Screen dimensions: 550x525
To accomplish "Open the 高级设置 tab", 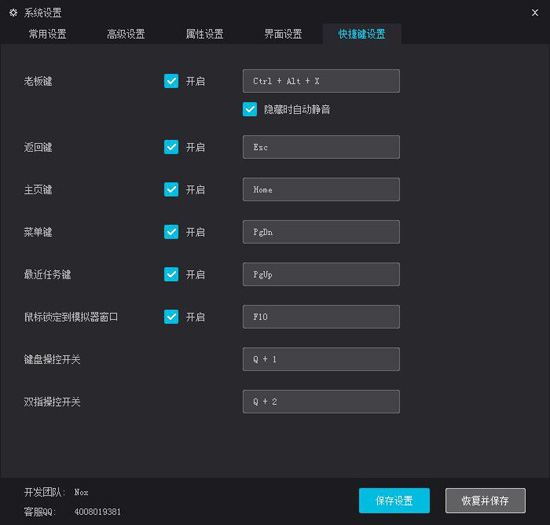I will pyautogui.click(x=126, y=34).
